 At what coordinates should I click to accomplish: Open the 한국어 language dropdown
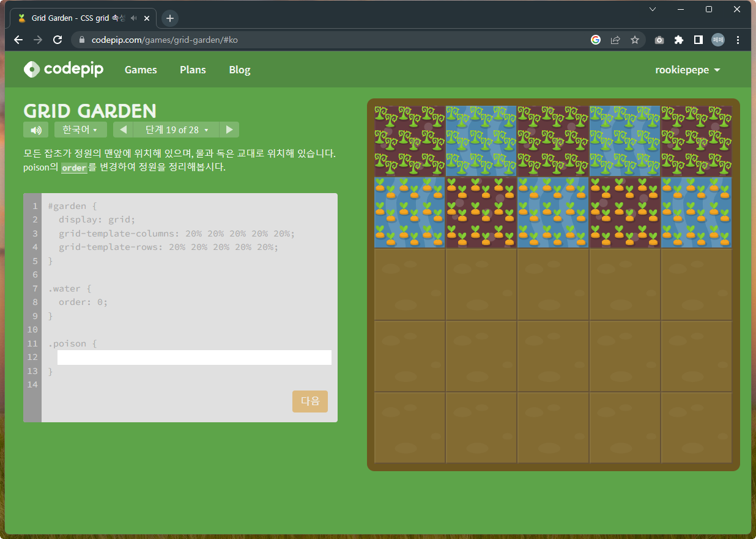(x=81, y=130)
